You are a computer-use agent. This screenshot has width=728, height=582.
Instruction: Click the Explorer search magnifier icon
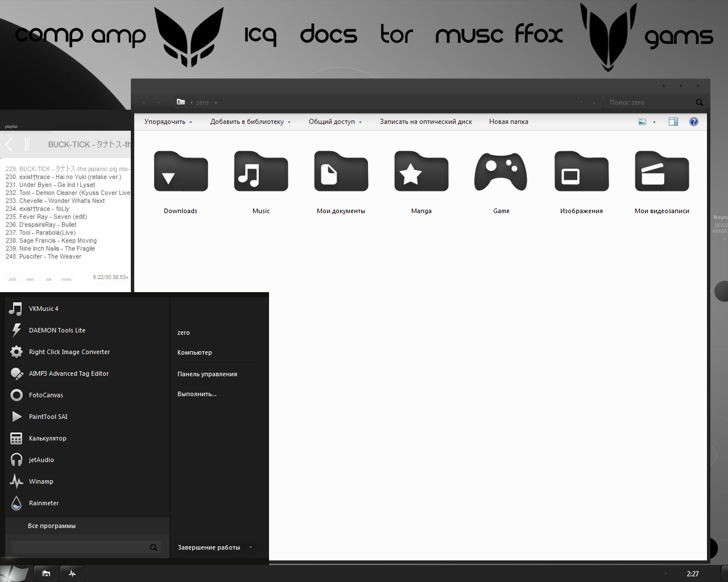(x=700, y=102)
